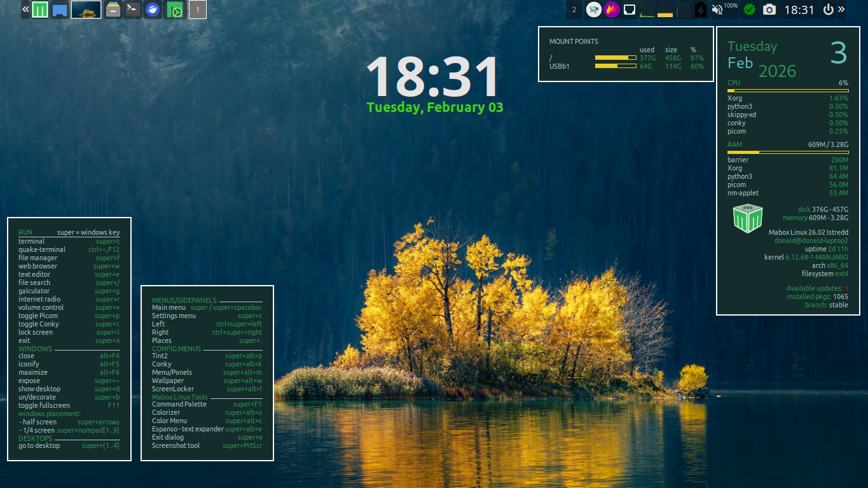Open the wired network tray icon

click(630, 10)
